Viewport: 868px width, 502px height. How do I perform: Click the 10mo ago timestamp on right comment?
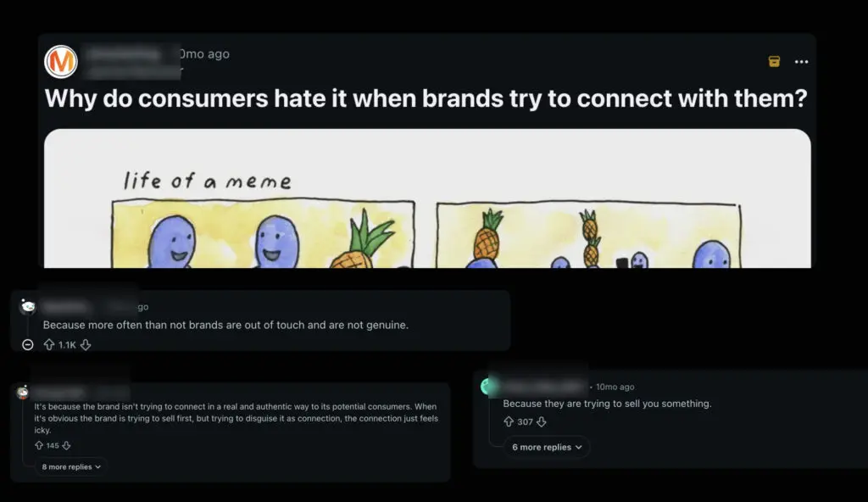pyautogui.click(x=615, y=387)
